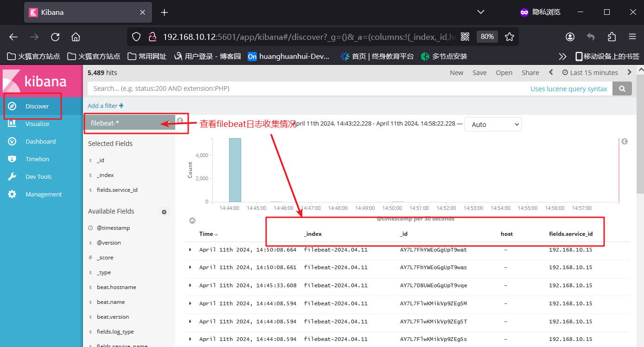Screen dimensions: 644x347
Task: Bookmark this page with star
Action: (x=510, y=37)
